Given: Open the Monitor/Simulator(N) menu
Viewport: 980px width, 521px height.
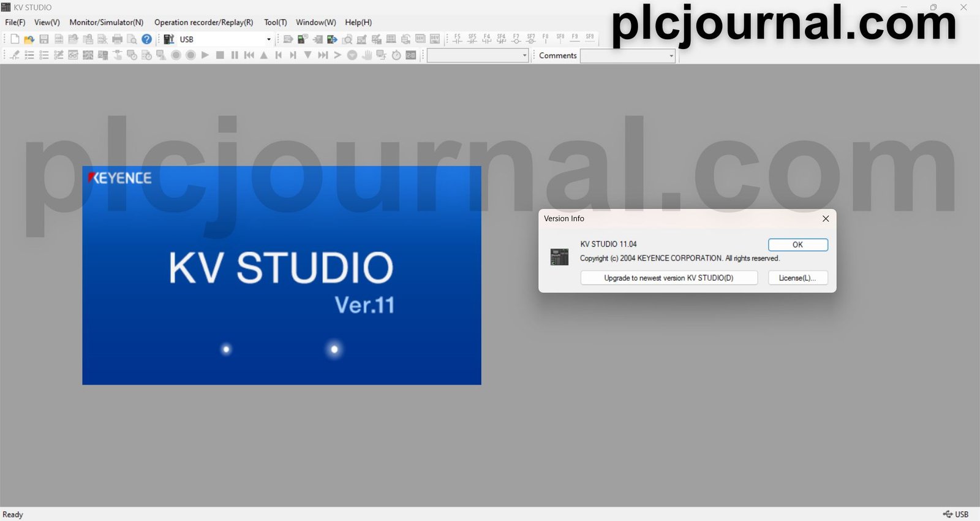Looking at the screenshot, I should 107,22.
